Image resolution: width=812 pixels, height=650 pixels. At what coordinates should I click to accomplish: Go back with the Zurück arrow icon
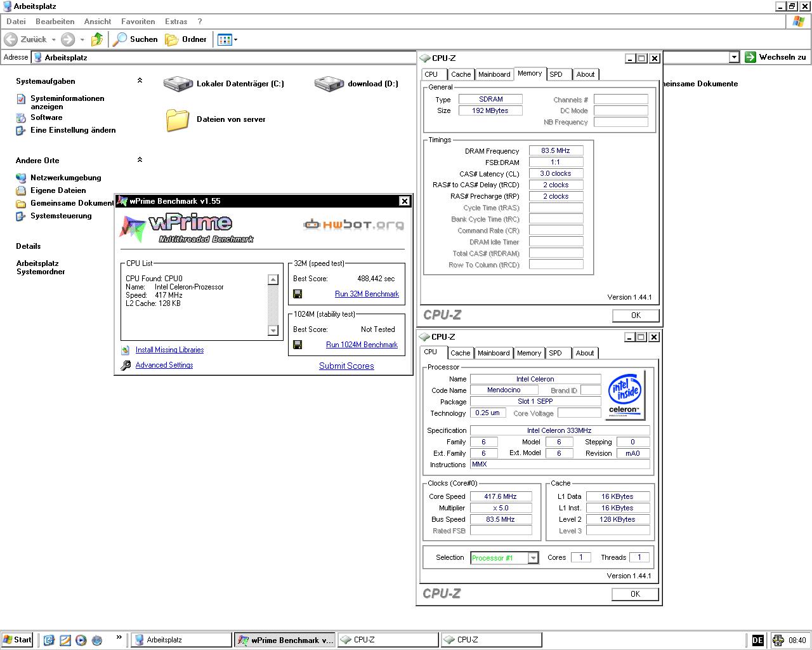(x=11, y=39)
